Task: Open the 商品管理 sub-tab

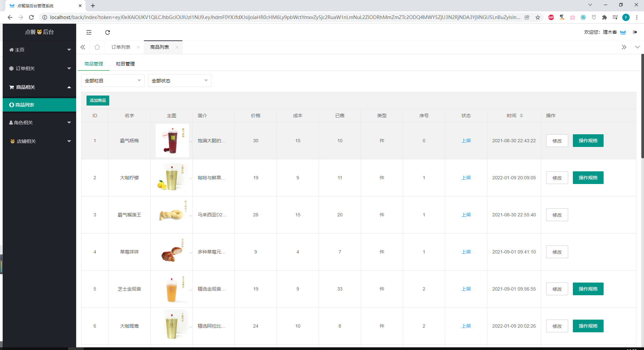Action: coord(94,64)
